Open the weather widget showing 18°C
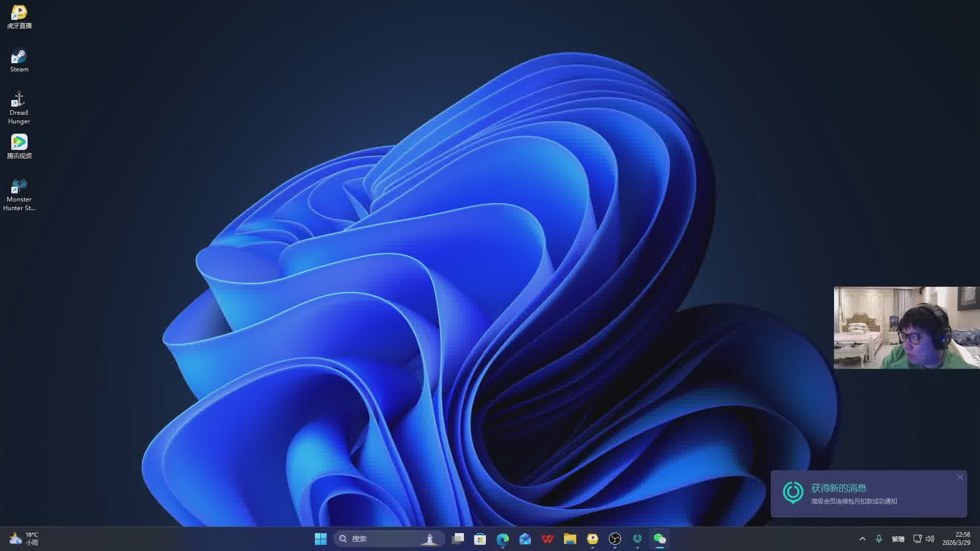Image resolution: width=980 pixels, height=551 pixels. pos(24,539)
